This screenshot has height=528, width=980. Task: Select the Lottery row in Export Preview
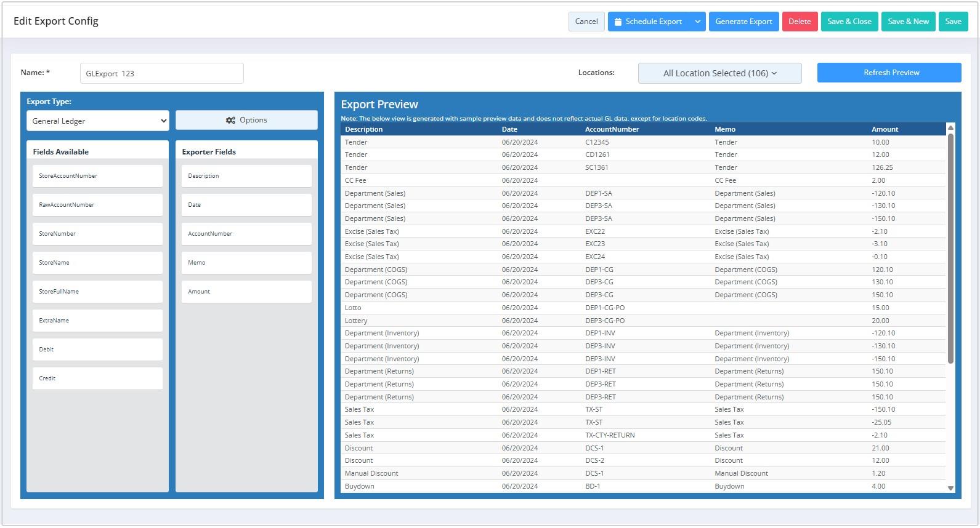coord(356,321)
